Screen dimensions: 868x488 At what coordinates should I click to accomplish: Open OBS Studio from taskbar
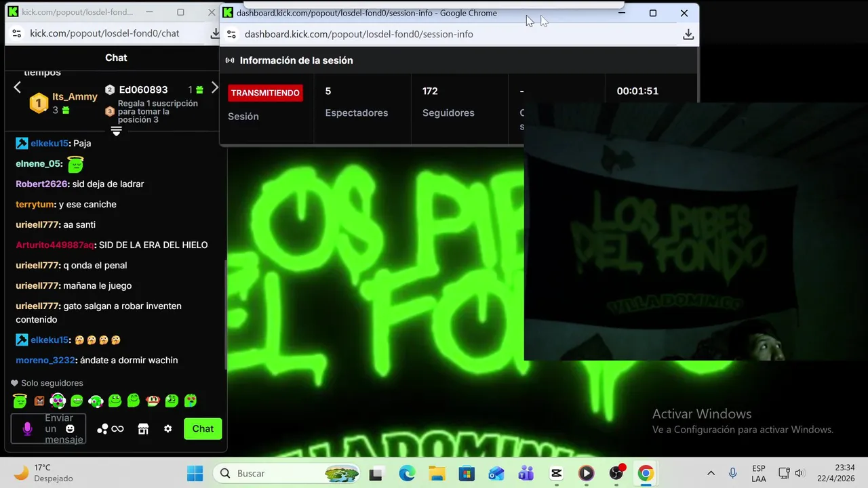point(616,473)
